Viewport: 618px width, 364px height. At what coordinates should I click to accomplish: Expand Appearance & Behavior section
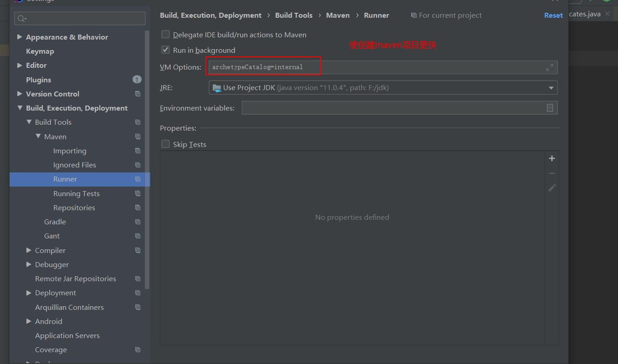coord(20,37)
